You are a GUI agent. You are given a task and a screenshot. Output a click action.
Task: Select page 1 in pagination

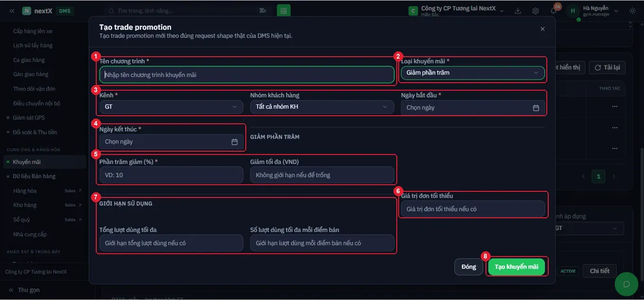point(598,176)
